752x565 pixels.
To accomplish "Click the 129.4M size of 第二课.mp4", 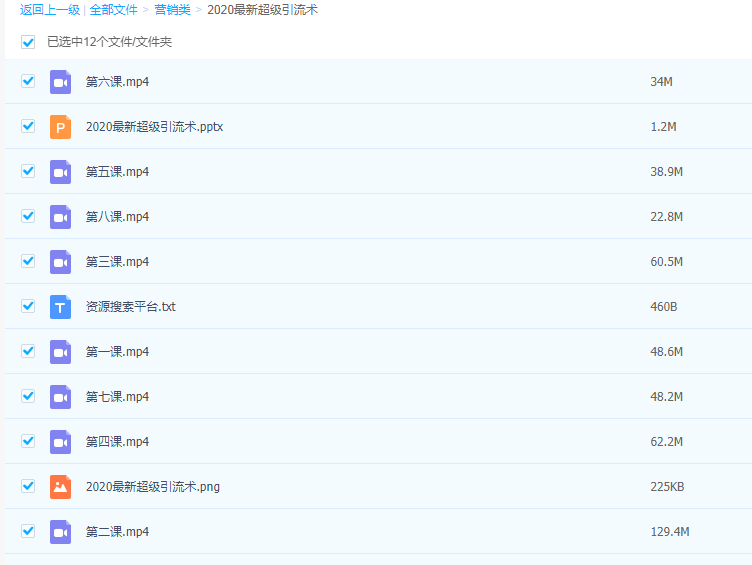I will click(x=669, y=532).
